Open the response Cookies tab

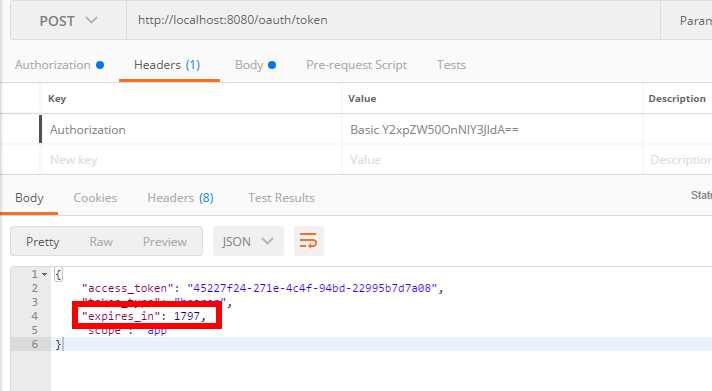point(95,198)
